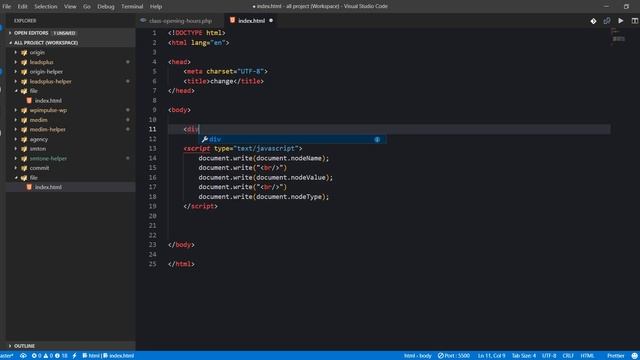Click line number 13 in the gutter
Screen dimensions: 640x360
pos(152,149)
